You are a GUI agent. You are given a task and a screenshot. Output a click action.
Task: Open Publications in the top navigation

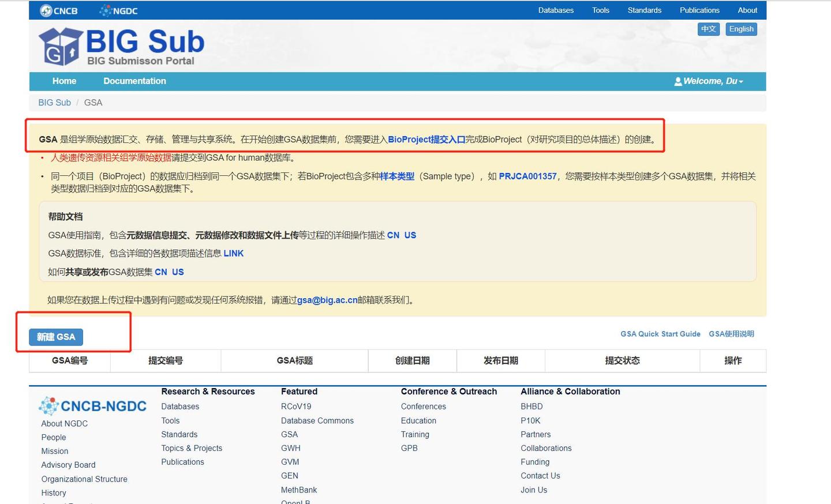(x=699, y=10)
